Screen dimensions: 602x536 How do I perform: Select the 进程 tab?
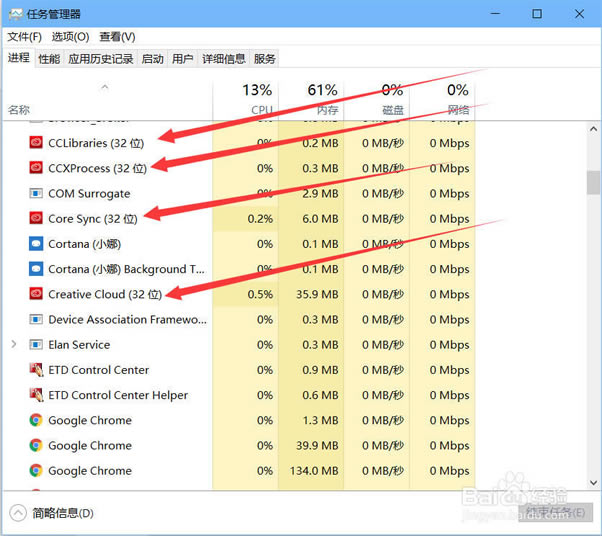tap(19, 58)
